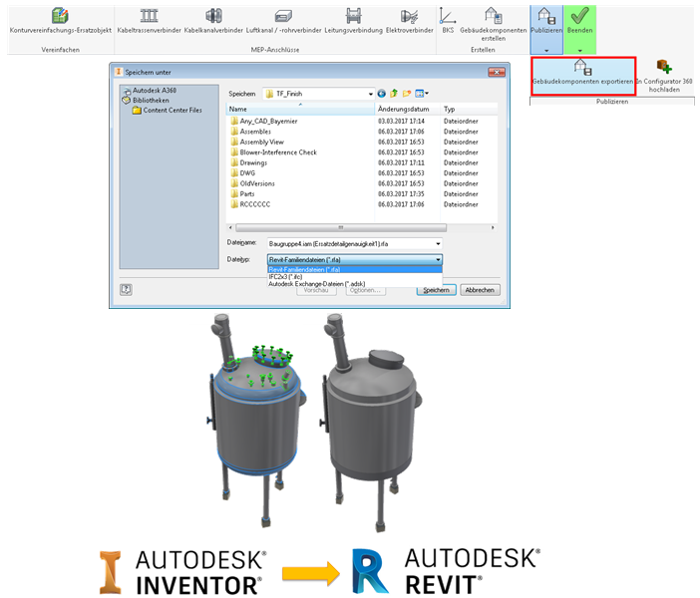Expand Publizieren button dropdown arrow
This screenshot has width=700, height=598.
[x=546, y=50]
